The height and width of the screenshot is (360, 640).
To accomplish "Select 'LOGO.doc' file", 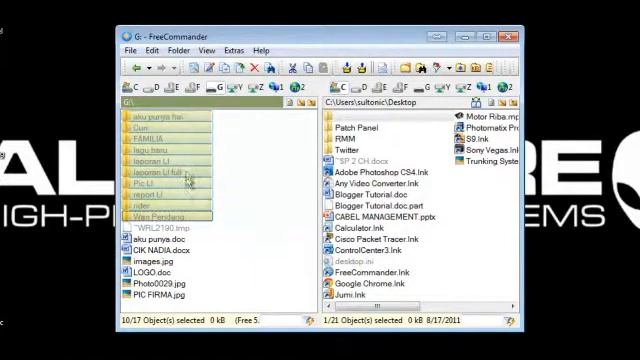I will point(147,272).
